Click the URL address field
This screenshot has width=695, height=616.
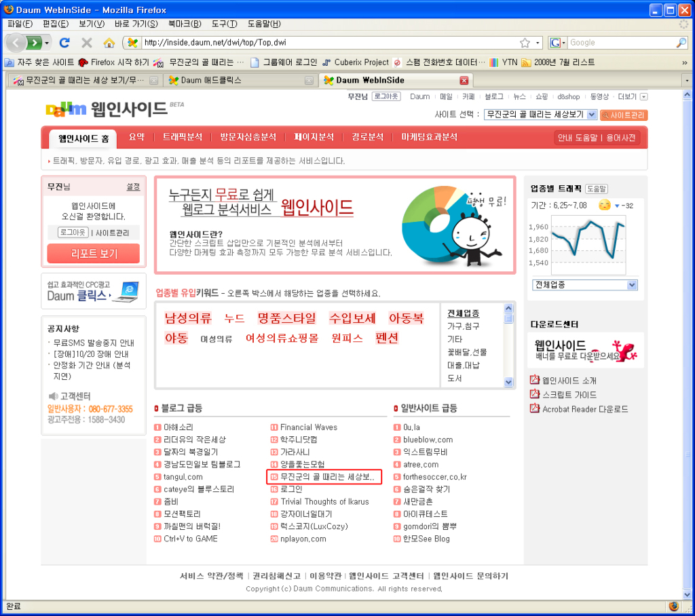[331, 43]
